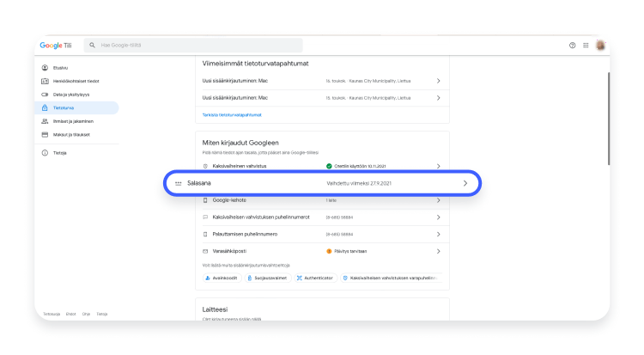The height and width of the screenshot is (355, 644).
Task: Click the Salasana password dots icon
Action: click(179, 183)
